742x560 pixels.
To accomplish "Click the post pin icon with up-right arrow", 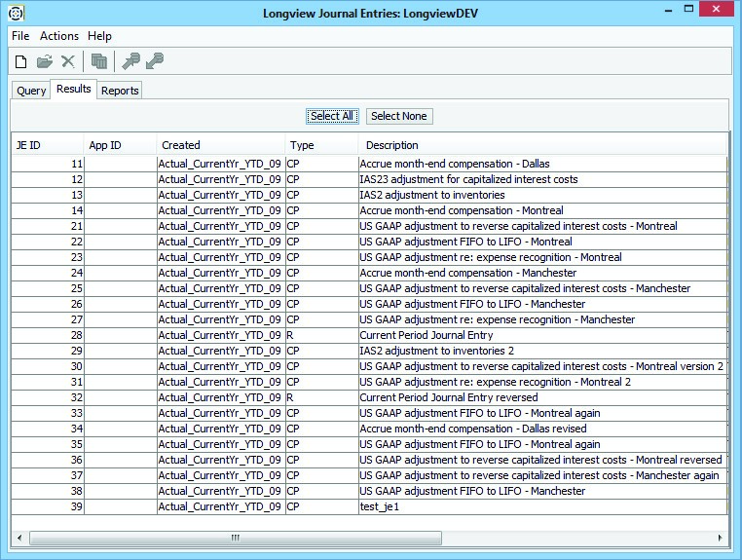I will tap(130, 61).
